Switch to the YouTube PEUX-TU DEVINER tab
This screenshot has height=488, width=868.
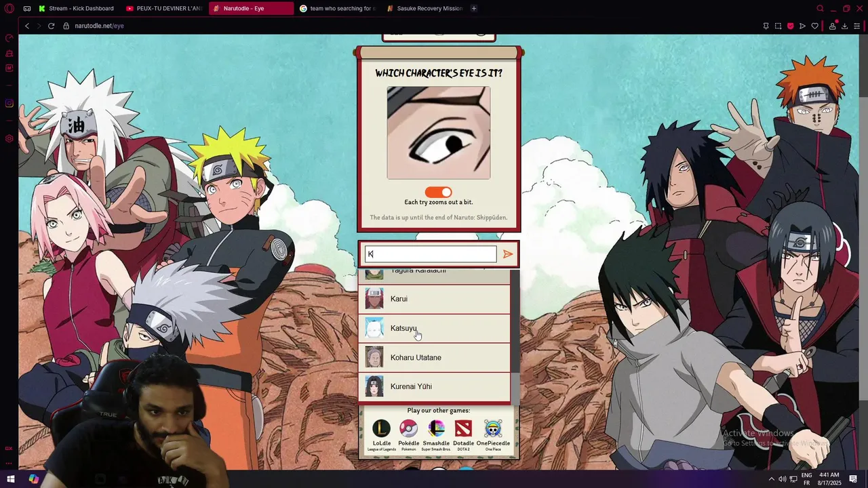point(164,8)
